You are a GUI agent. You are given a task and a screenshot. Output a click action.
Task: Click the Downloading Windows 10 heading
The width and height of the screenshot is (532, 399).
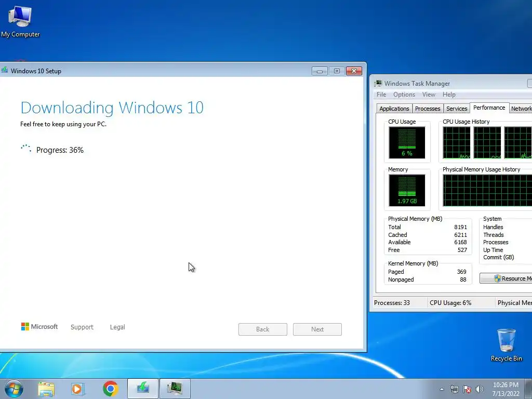[x=112, y=108]
